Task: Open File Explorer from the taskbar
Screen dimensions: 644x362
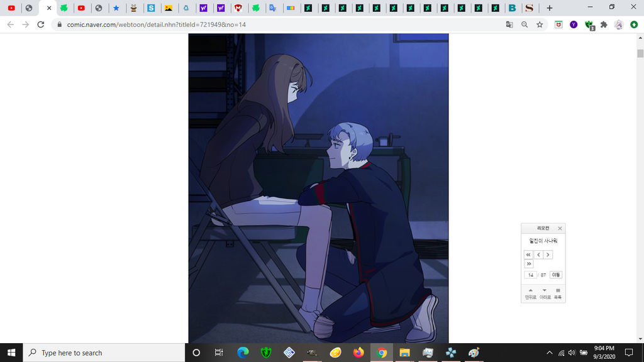Action: coord(404,353)
